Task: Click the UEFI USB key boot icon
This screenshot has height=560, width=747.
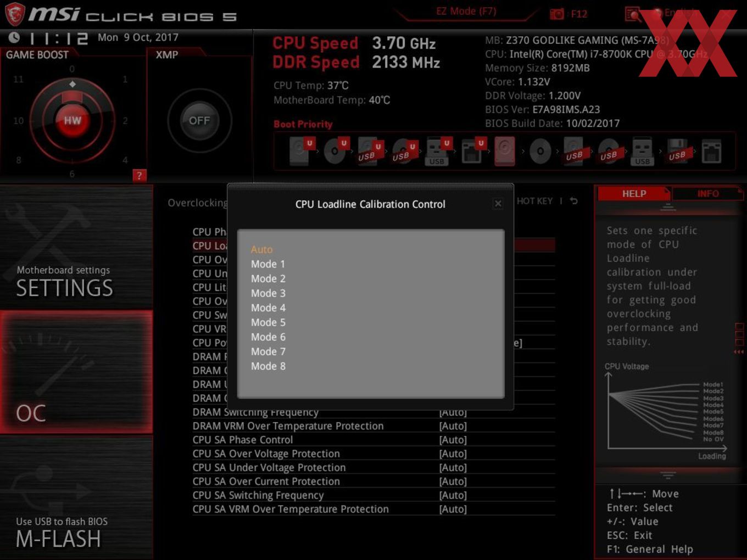Action: [x=438, y=151]
